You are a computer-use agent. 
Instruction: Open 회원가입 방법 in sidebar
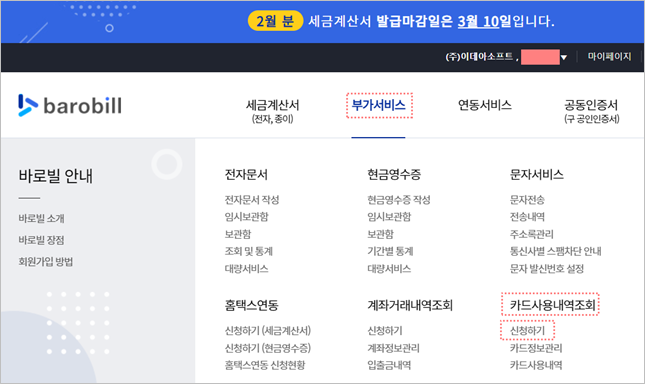[45, 262]
